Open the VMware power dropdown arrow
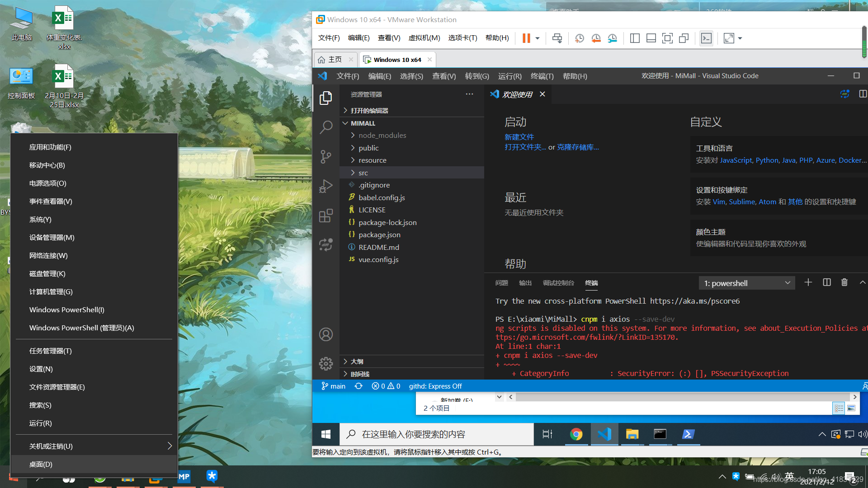The width and height of the screenshot is (868, 488). coord(538,38)
